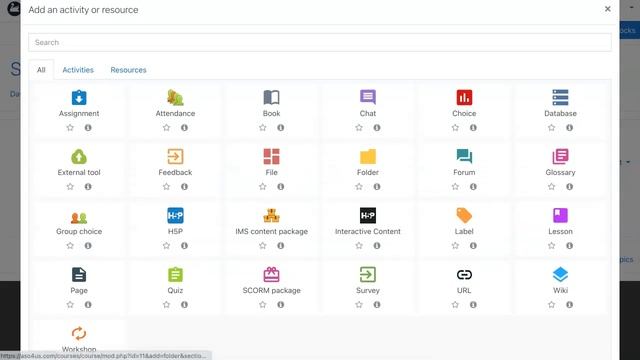Pick the Wiki activity icon
640x360 pixels.
tap(560, 275)
